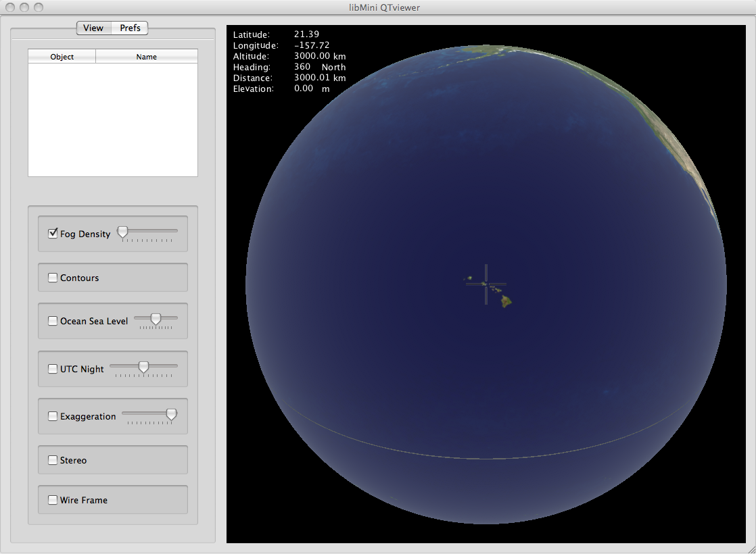Click the UTC Night slider handle
The height and width of the screenshot is (554, 756).
[143, 367]
